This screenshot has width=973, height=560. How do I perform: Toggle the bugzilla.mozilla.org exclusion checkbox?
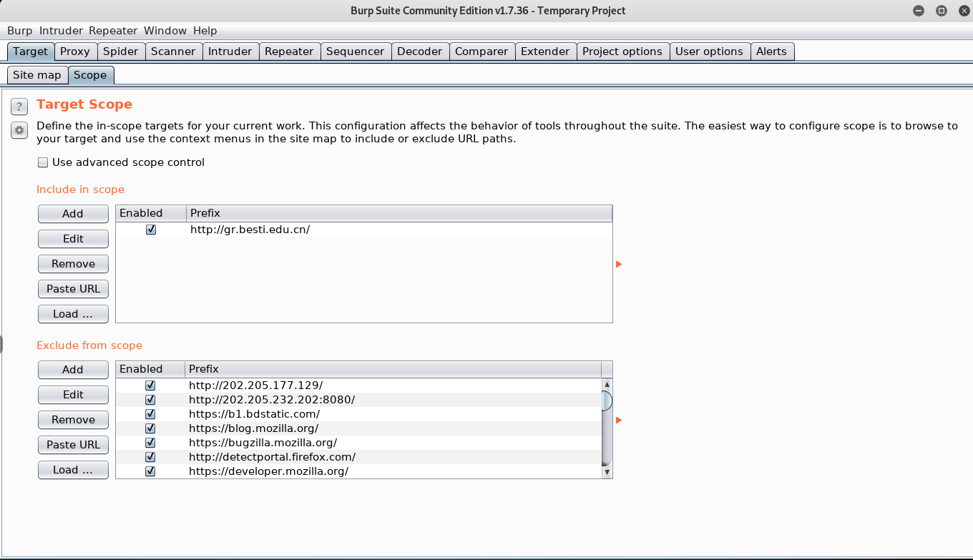150,442
